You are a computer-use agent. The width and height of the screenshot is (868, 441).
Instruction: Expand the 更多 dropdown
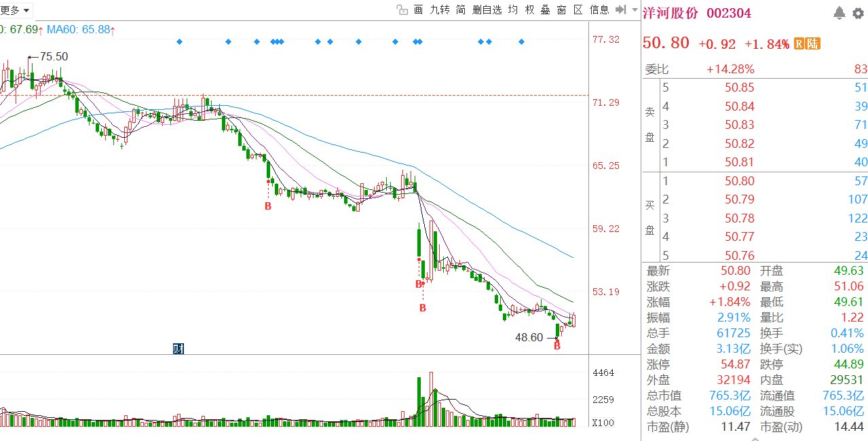point(14,10)
